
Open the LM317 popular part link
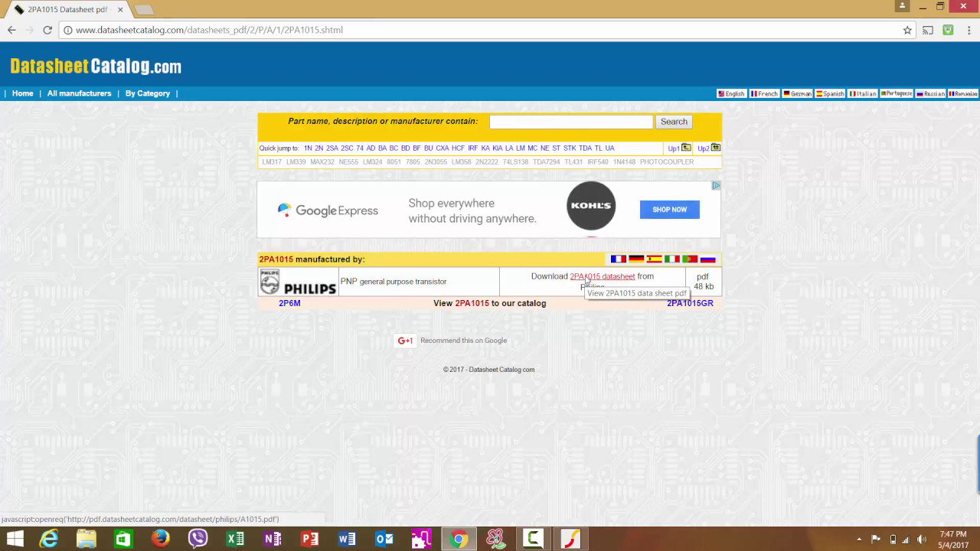pos(272,162)
